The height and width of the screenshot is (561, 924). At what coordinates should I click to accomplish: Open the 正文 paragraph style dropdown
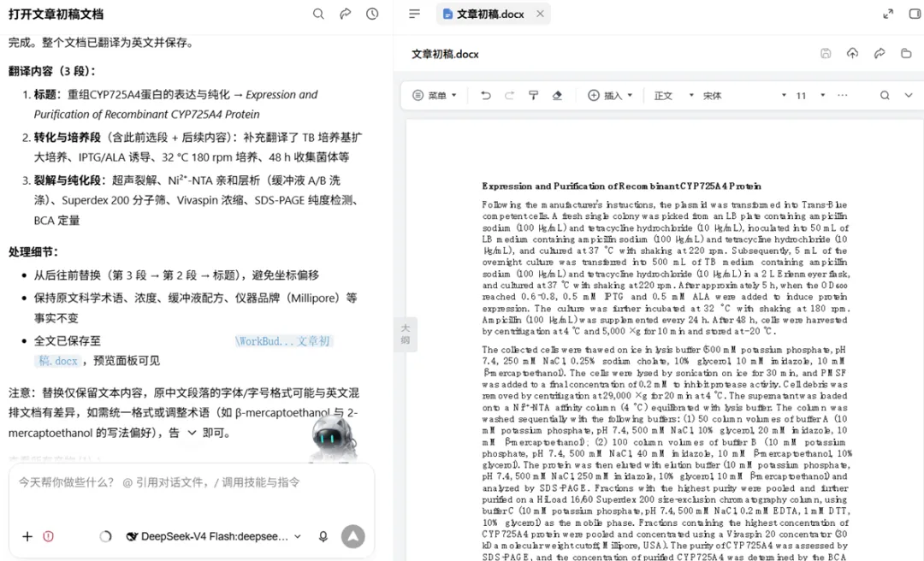pyautogui.click(x=673, y=96)
